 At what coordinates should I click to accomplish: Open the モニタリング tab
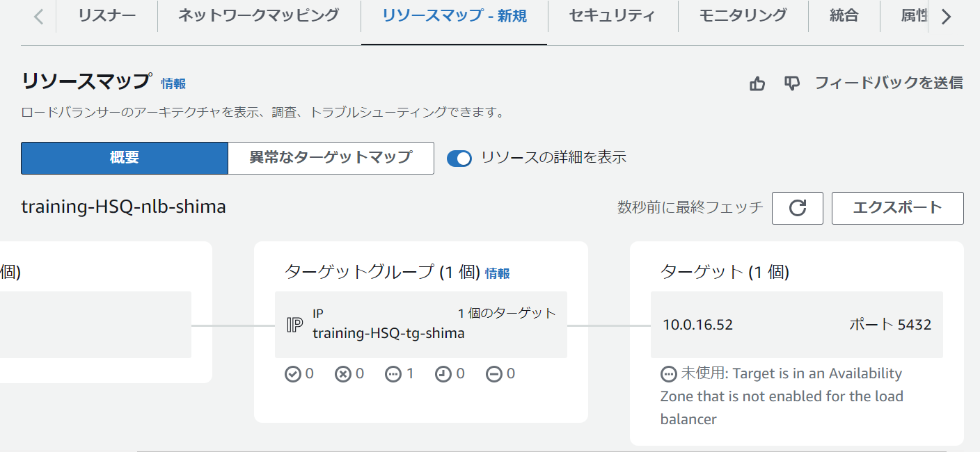[x=743, y=15]
